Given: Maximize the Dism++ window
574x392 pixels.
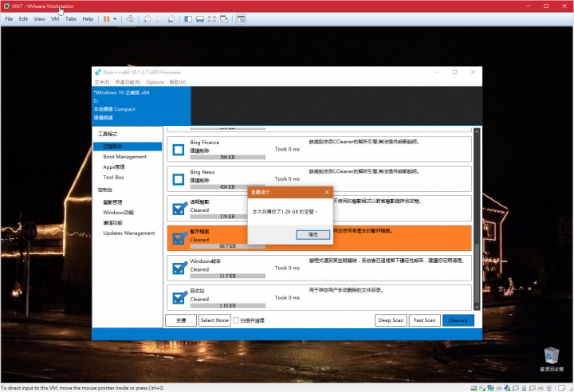Looking at the screenshot, I should coord(454,72).
